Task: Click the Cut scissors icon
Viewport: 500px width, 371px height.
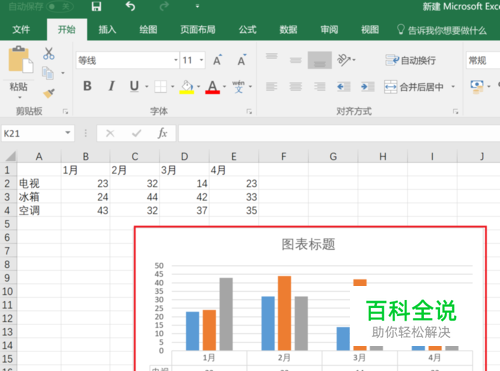Action: [x=49, y=53]
